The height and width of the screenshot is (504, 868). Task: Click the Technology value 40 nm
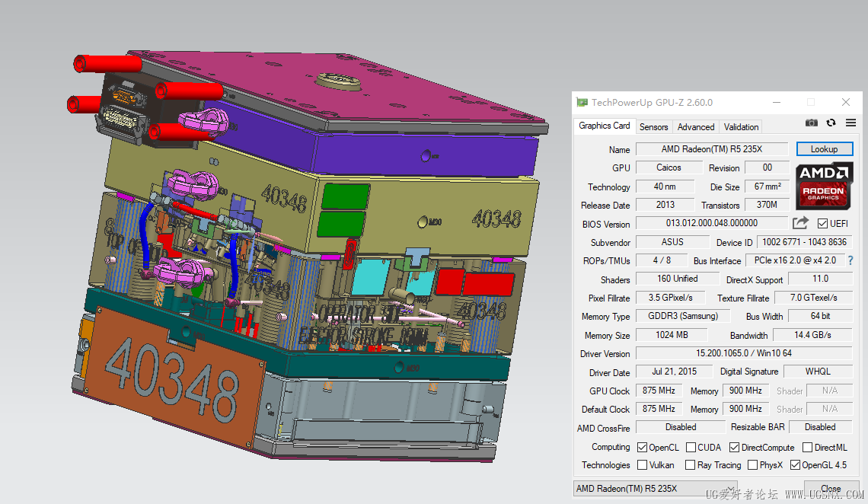pyautogui.click(x=665, y=187)
